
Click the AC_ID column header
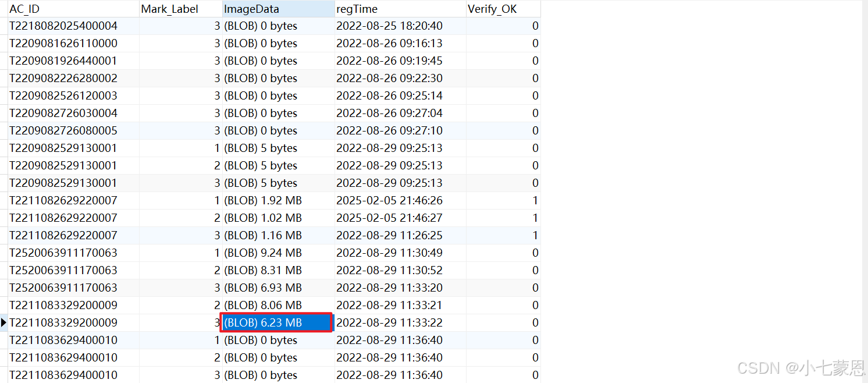click(x=73, y=9)
